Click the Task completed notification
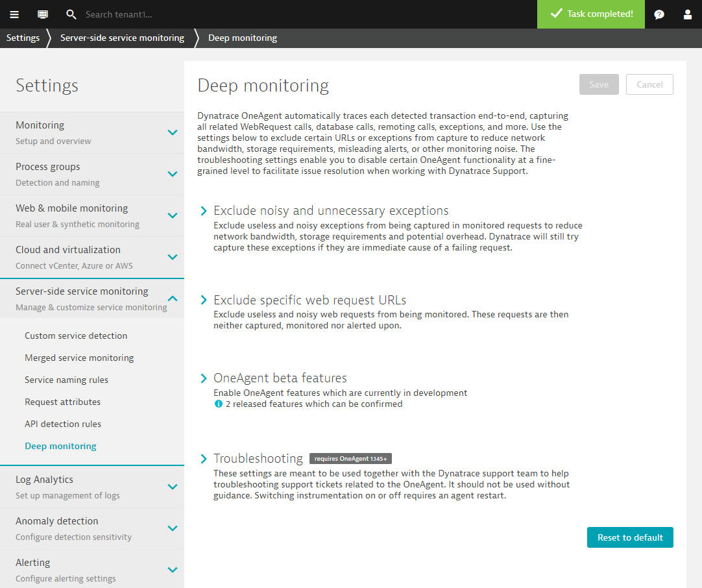 tap(591, 14)
